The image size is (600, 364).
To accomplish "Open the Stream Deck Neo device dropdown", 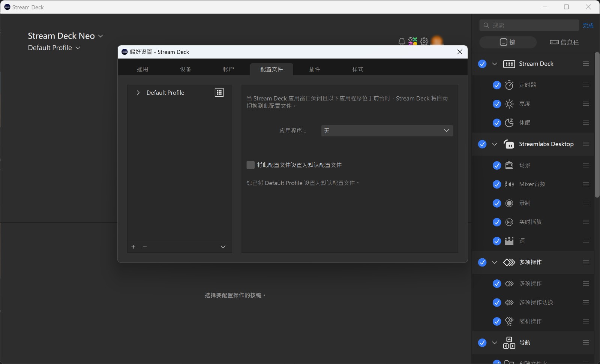I will [65, 36].
